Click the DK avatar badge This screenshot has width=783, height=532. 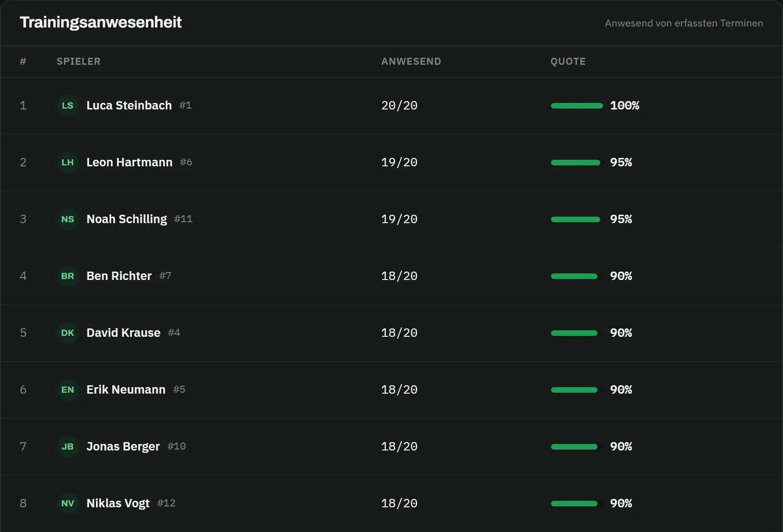[x=68, y=333]
